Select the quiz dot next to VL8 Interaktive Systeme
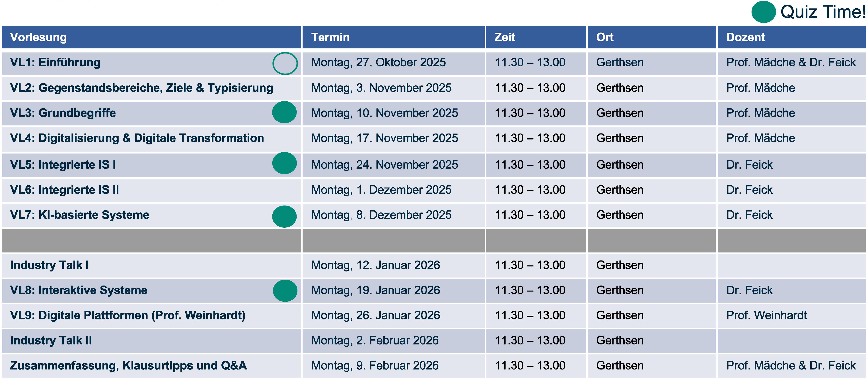Image resolution: width=868 pixels, height=382 pixels. coord(285,291)
